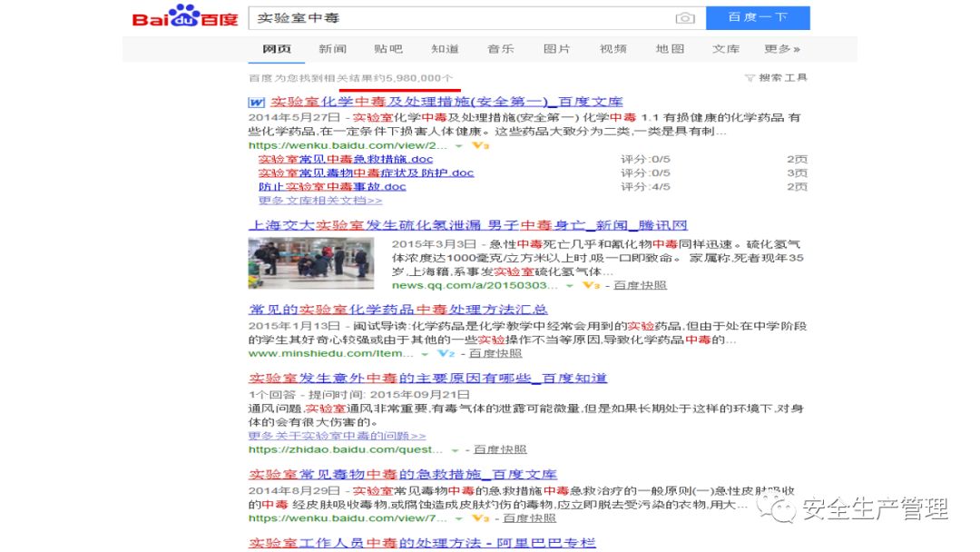Open 常见的实验室化学药品中毒处理方法汇总 result
Viewport: 980px width, 552px height.
(398, 310)
